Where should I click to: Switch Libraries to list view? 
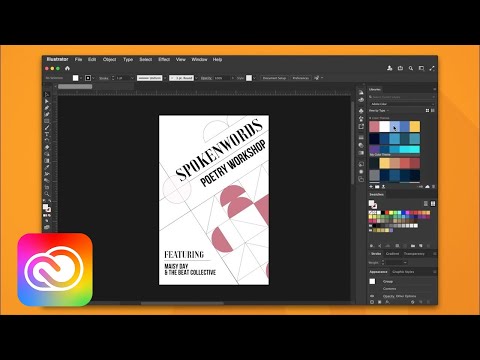pos(433,110)
